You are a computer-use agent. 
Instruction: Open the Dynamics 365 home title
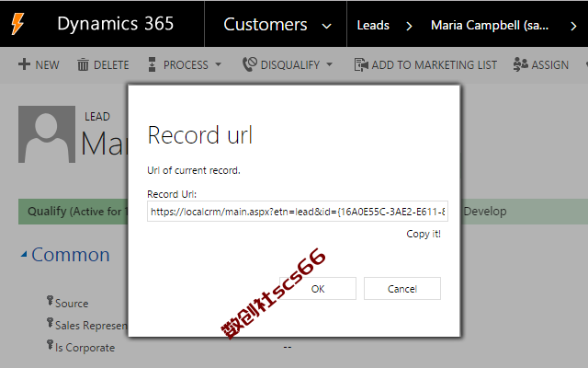point(116,24)
